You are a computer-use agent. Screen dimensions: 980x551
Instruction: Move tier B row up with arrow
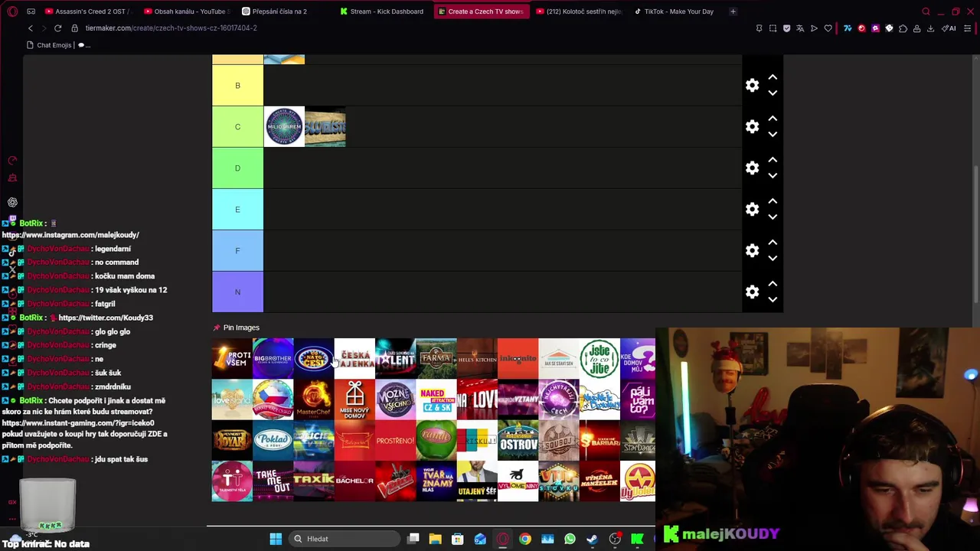click(x=773, y=77)
